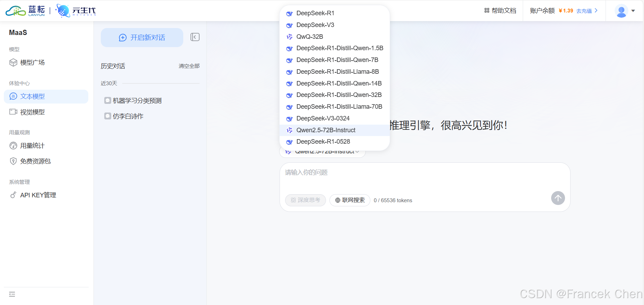The image size is (644, 305).
Task: Click the API KEY management key icon
Action: click(13, 195)
